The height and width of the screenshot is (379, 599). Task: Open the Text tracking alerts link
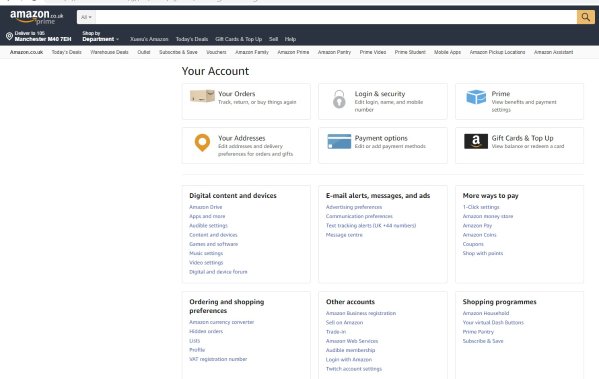371,225
